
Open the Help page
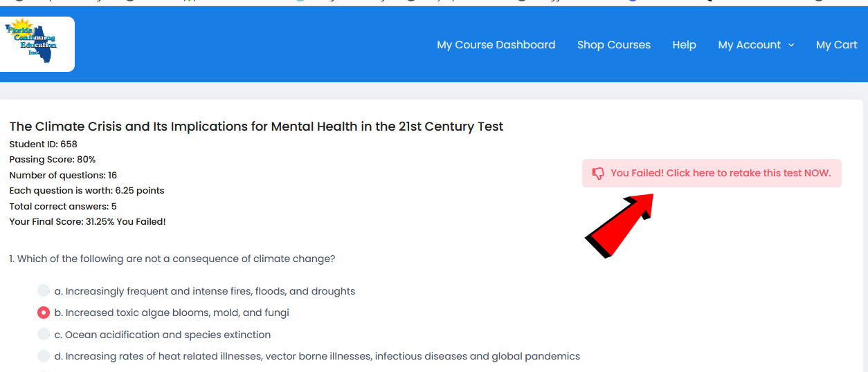[684, 45]
